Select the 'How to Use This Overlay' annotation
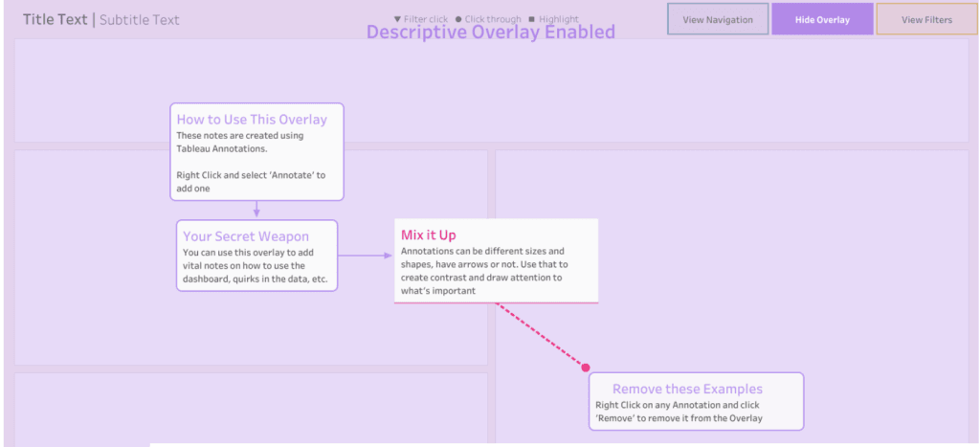Image resolution: width=980 pixels, height=447 pixels. [256, 151]
